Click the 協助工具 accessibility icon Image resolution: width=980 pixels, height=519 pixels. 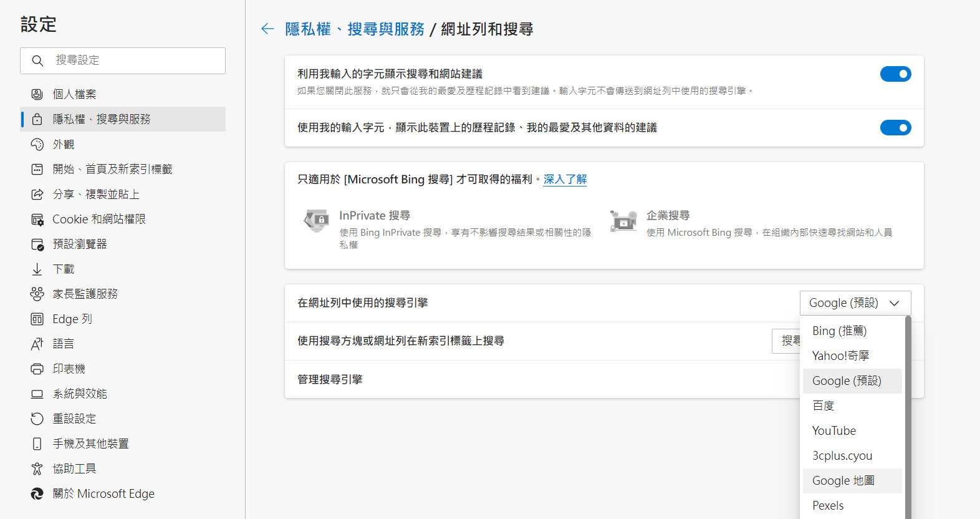pos(37,468)
